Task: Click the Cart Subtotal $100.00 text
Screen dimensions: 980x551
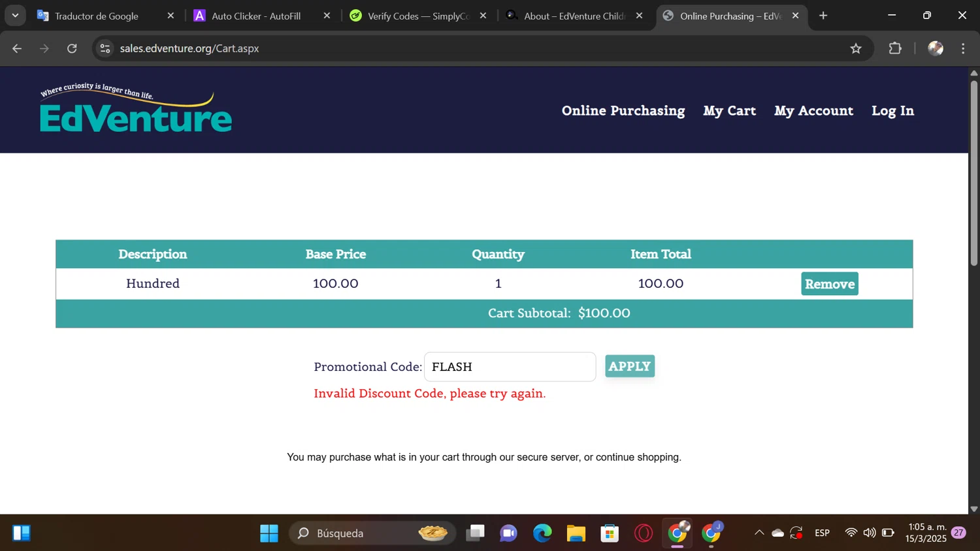Action: point(559,313)
